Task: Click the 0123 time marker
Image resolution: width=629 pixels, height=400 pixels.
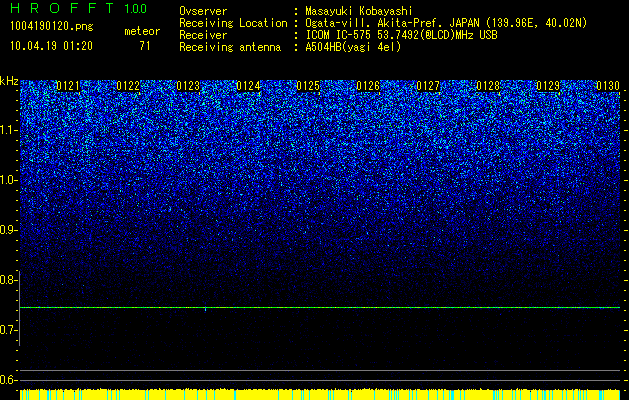Action: (x=188, y=86)
